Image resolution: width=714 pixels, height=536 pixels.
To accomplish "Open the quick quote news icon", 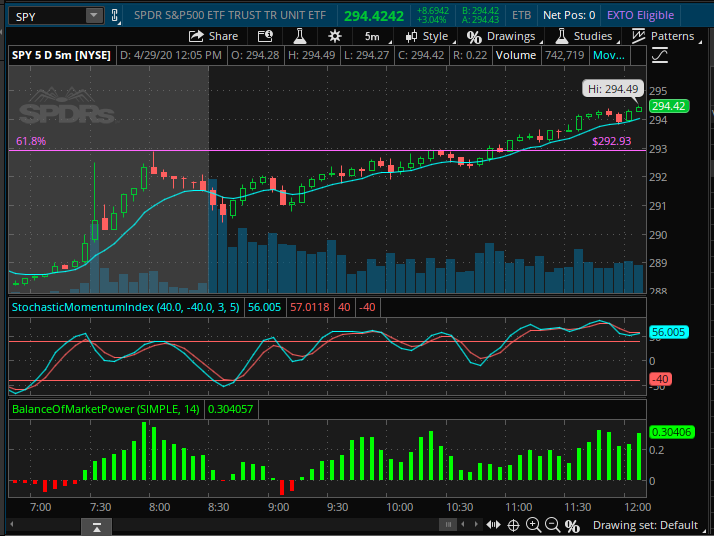I will pyautogui.click(x=265, y=36).
